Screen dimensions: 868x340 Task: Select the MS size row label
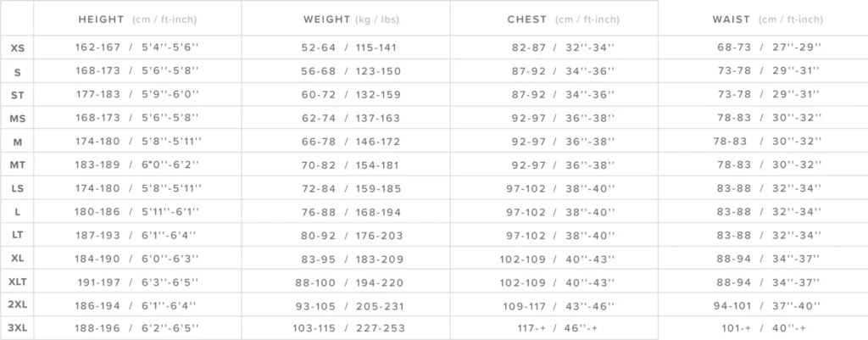pyautogui.click(x=18, y=119)
